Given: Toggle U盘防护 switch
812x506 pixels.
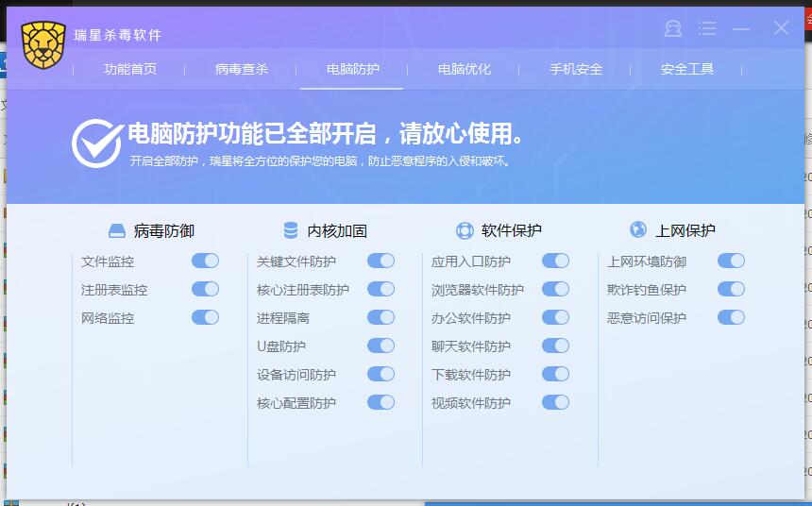Looking at the screenshot, I should [x=381, y=346].
